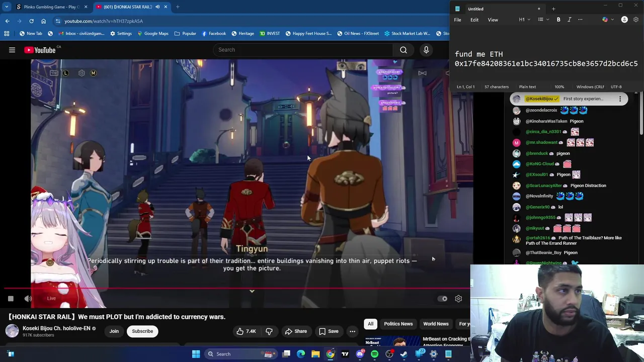Open the Stock Market Lab bookmark
This screenshot has height=362, width=644.
[407, 34]
